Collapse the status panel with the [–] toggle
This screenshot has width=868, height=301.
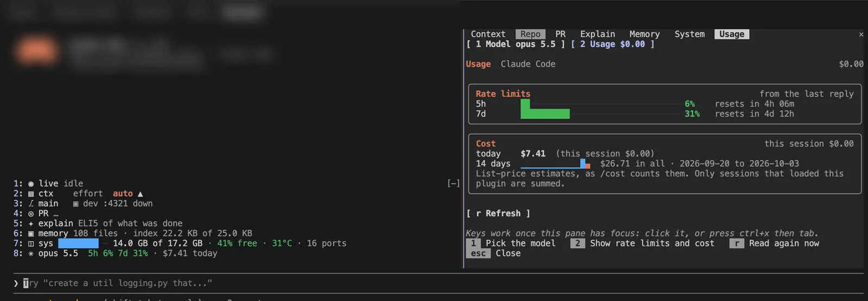[454, 184]
